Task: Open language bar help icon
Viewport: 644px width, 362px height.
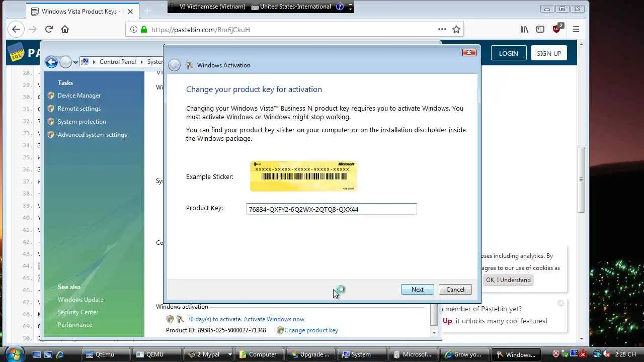Action: (x=339, y=7)
